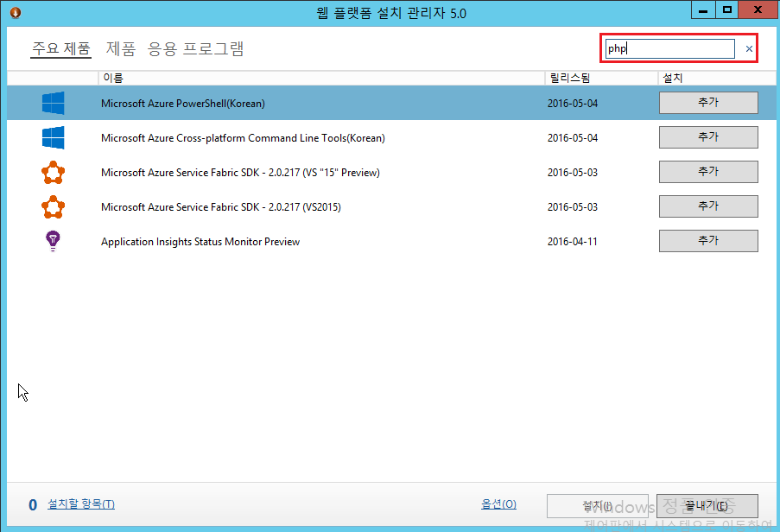Click the 0 items-to-install counter
Screen dimensions: 780x532
tap(33, 505)
